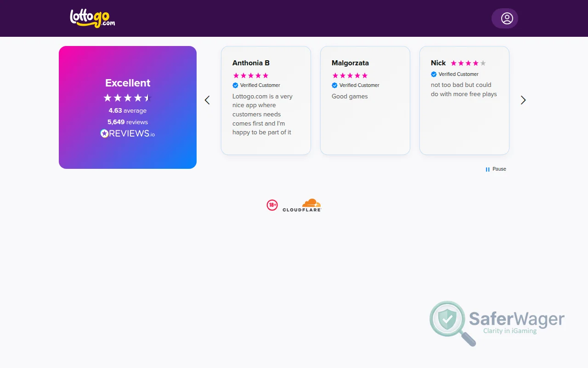Open the purple Excellent rating panel

click(x=127, y=107)
